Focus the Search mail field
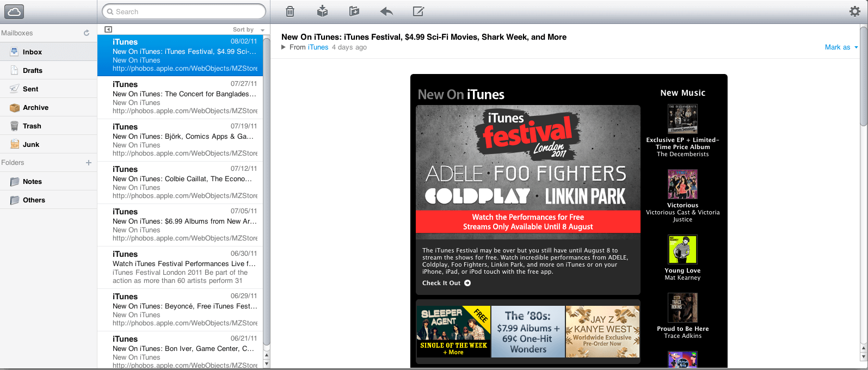The width and height of the screenshot is (868, 370). 184,11
